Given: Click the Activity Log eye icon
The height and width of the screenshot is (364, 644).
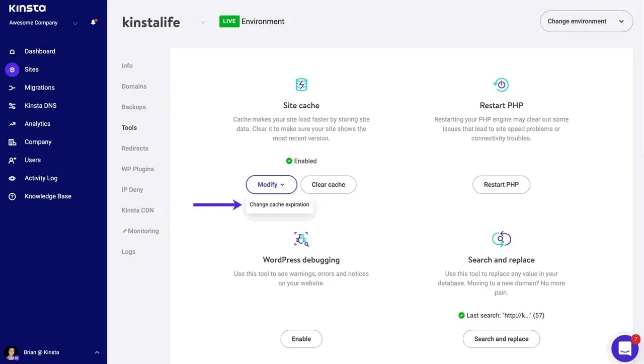Looking at the screenshot, I should [12, 178].
